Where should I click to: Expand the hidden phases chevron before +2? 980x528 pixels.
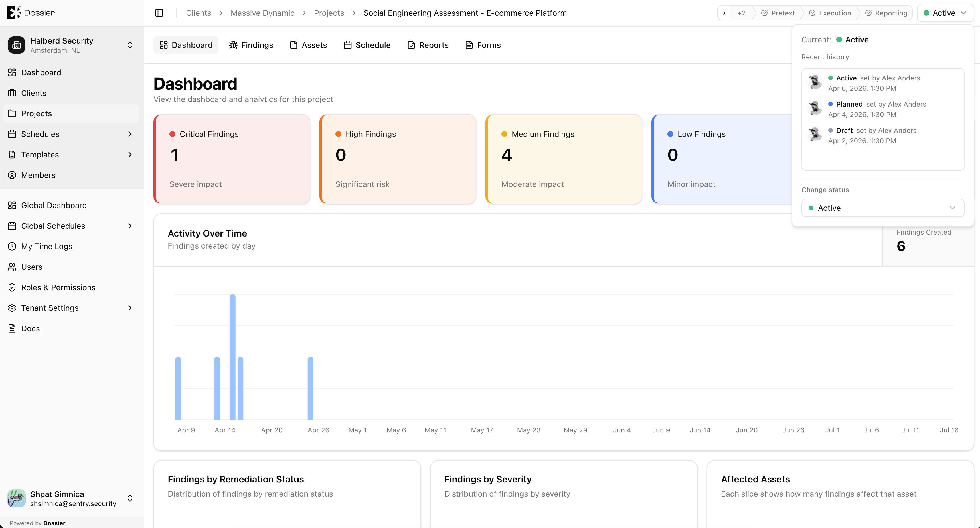pyautogui.click(x=724, y=13)
